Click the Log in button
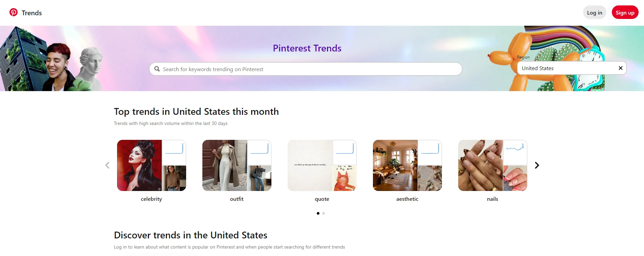The width and height of the screenshot is (644, 256). pyautogui.click(x=595, y=13)
